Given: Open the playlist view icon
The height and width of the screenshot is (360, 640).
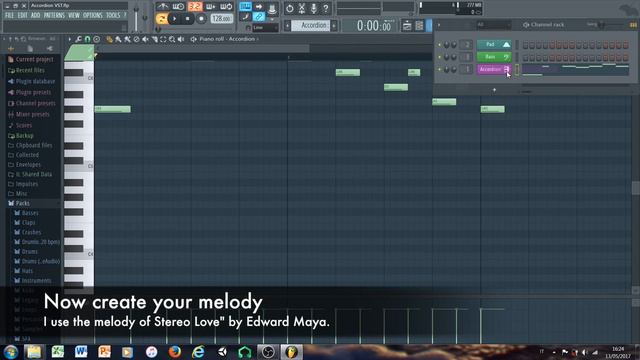Looking at the screenshot, I should (407, 26).
